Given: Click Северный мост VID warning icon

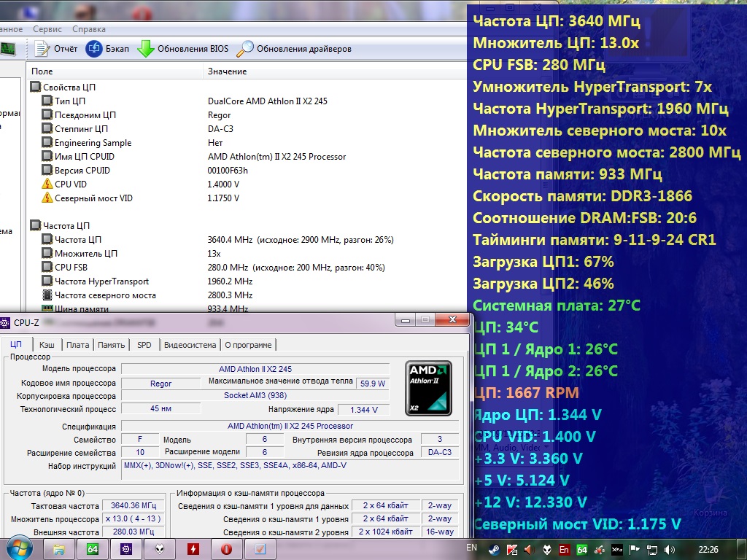Looking at the screenshot, I should [47, 197].
